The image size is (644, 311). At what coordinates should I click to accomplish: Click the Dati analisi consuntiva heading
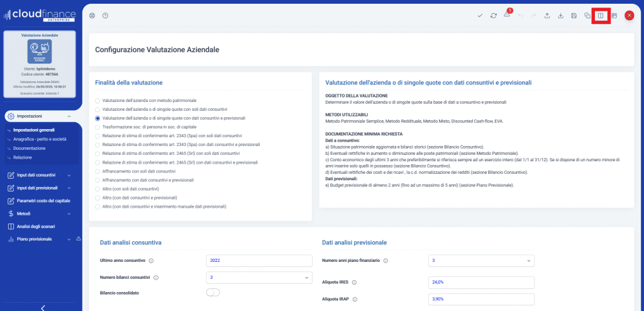pyautogui.click(x=131, y=243)
